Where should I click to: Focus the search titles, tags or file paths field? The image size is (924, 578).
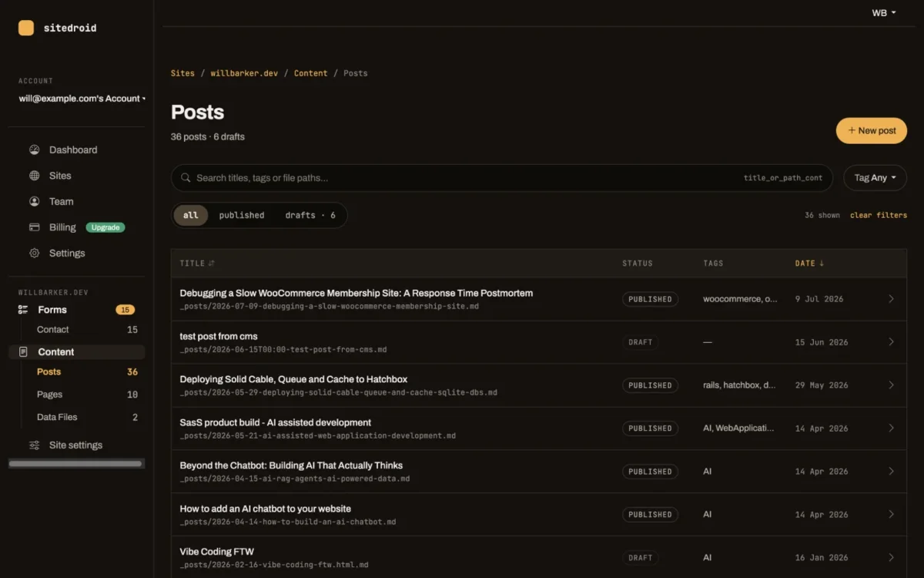click(x=501, y=178)
